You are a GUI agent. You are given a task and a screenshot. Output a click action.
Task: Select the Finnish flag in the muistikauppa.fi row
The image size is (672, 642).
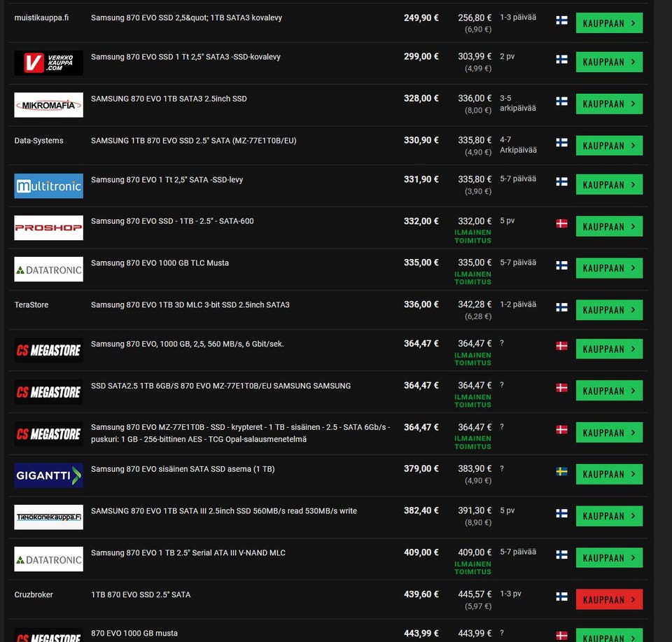coord(561,20)
